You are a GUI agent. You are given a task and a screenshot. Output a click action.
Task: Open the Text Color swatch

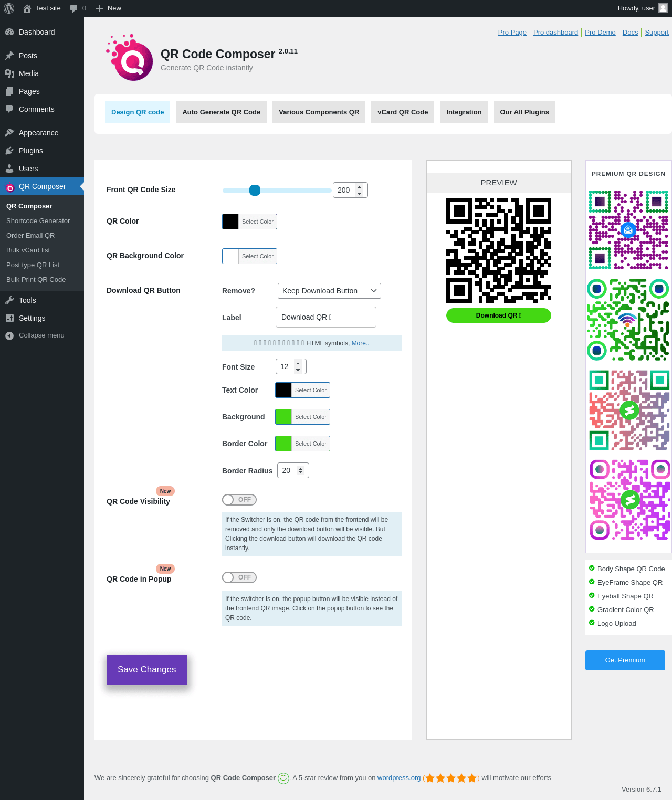coord(283,390)
